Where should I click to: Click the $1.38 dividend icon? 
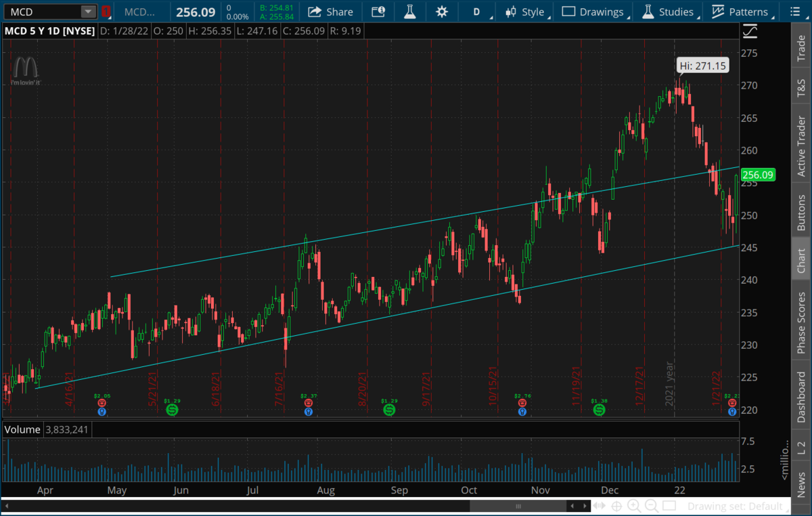pyautogui.click(x=599, y=410)
